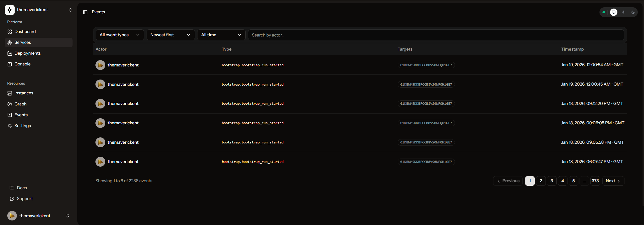Click the Search by actor field
The image size is (644, 225).
[436, 35]
